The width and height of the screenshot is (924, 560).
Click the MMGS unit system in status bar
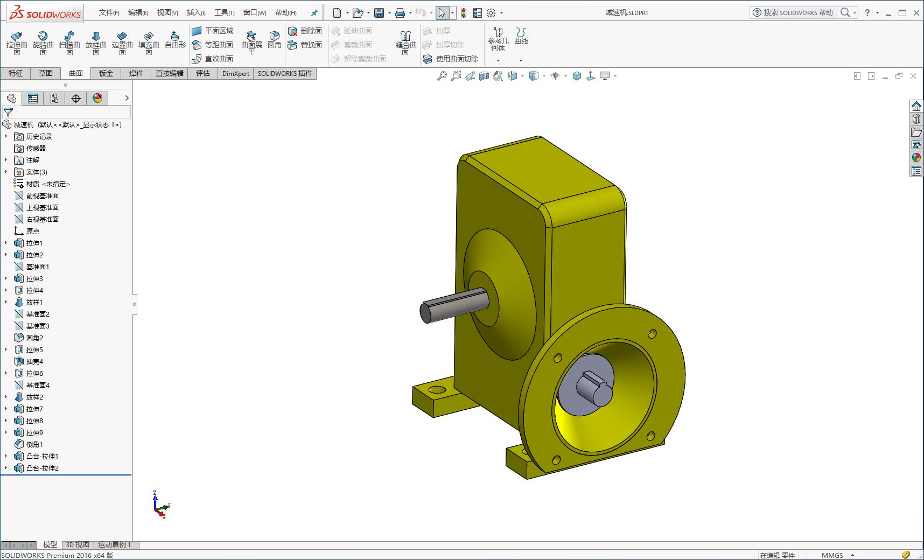click(x=832, y=555)
